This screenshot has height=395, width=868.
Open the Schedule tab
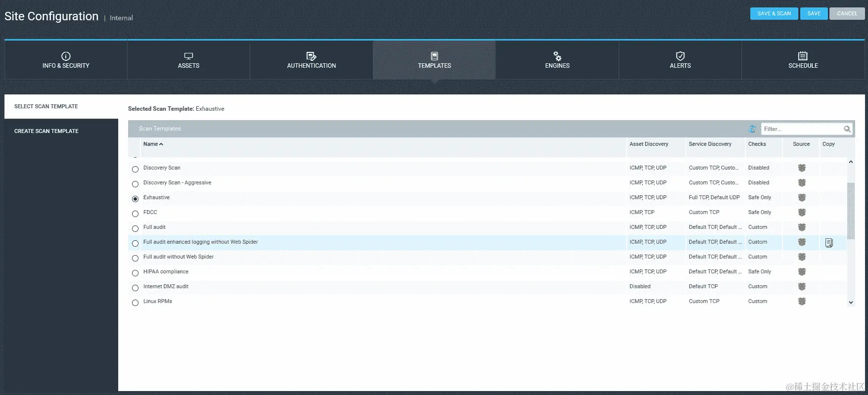[803, 60]
